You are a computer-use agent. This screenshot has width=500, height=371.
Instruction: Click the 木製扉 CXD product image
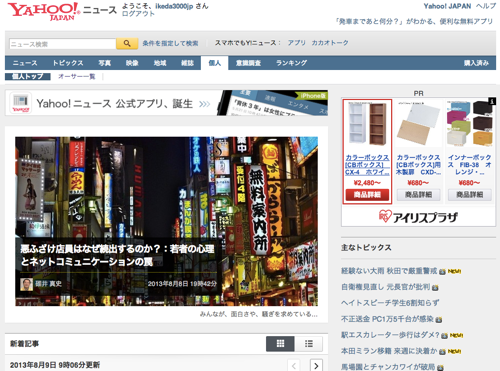coord(418,124)
